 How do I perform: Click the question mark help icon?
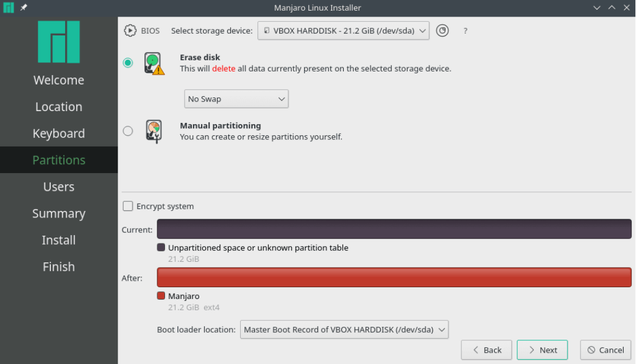point(465,31)
